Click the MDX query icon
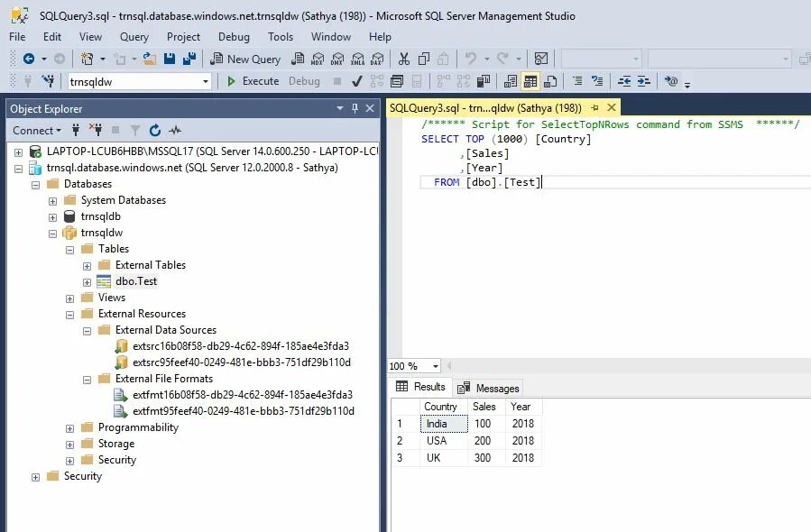This screenshot has width=811, height=532. pos(318,59)
